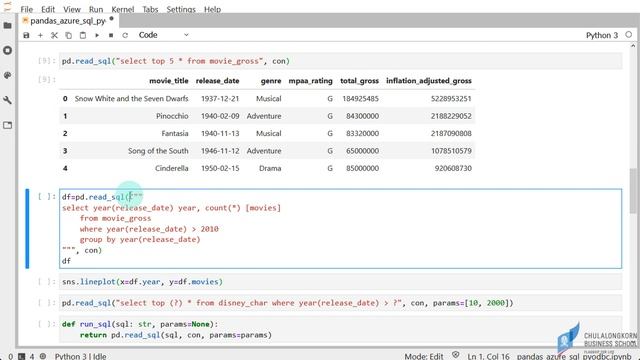Click the read_sql top 5 code cell
The width and height of the screenshot is (640, 360).
coord(340,61)
